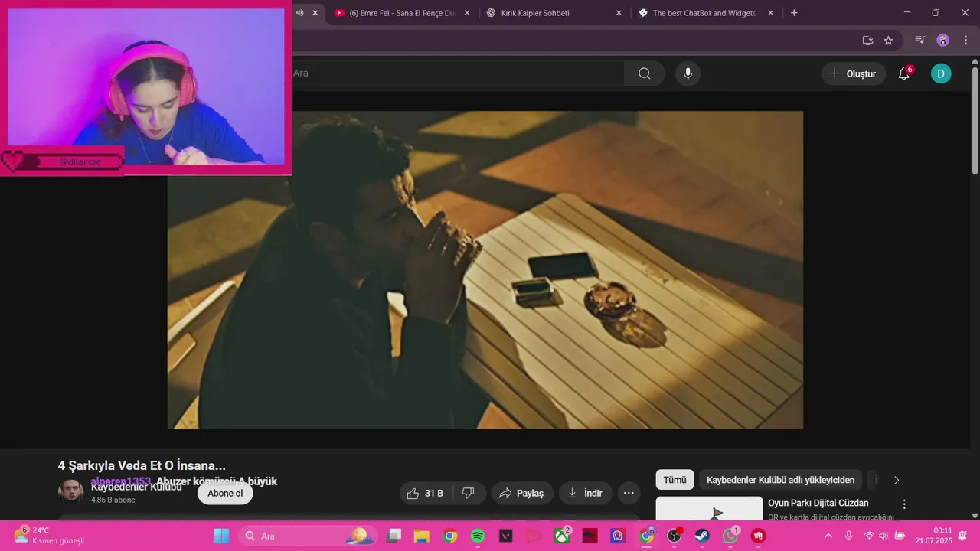
Task: Open OBS Studio from taskbar
Action: [x=675, y=536]
